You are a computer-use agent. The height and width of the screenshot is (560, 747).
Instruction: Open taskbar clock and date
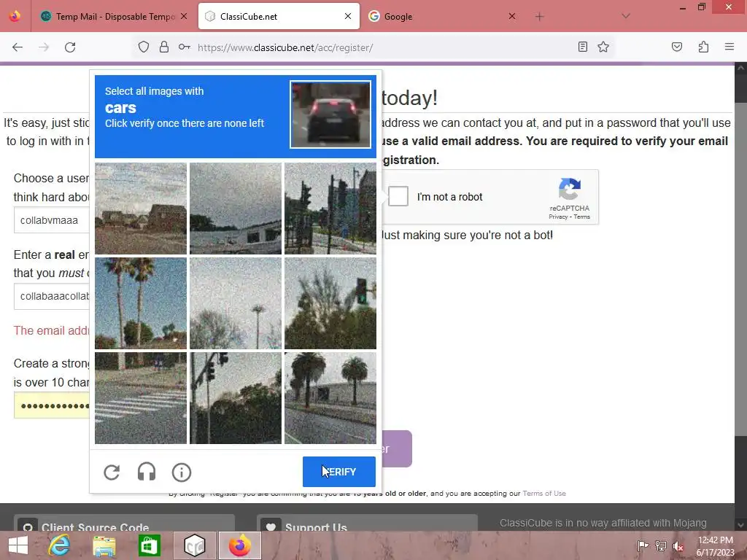[716, 546]
